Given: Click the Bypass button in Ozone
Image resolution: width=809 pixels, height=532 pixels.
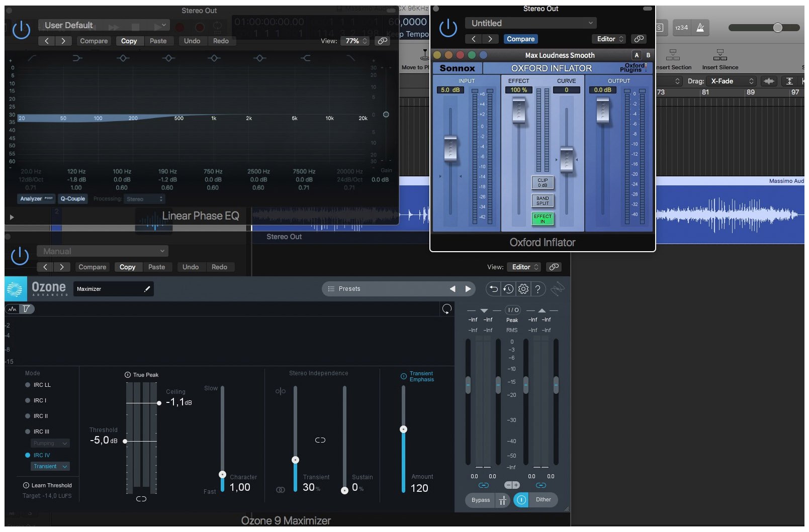Looking at the screenshot, I should click(x=480, y=500).
